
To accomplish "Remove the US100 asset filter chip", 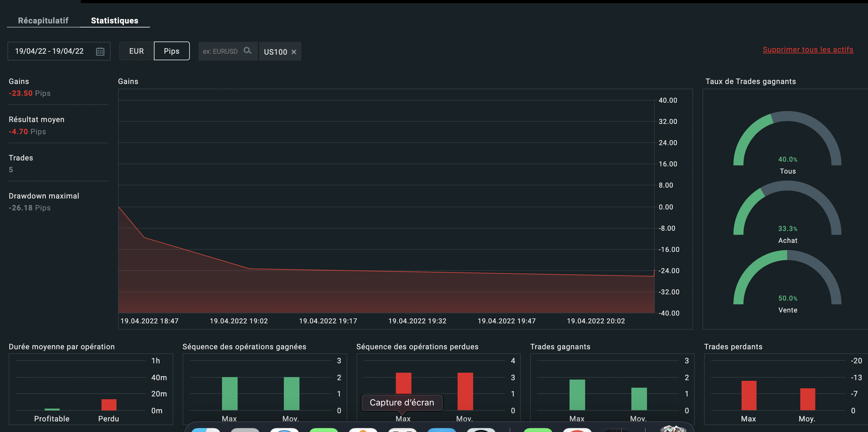I will [x=294, y=52].
